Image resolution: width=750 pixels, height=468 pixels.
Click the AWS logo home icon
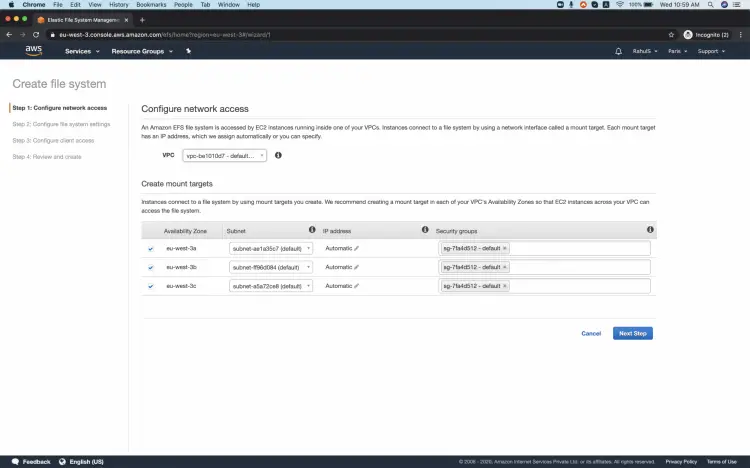point(33,50)
